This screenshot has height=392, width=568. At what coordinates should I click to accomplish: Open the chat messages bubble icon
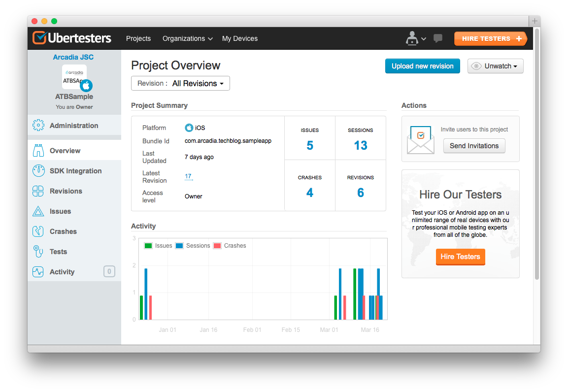click(437, 38)
